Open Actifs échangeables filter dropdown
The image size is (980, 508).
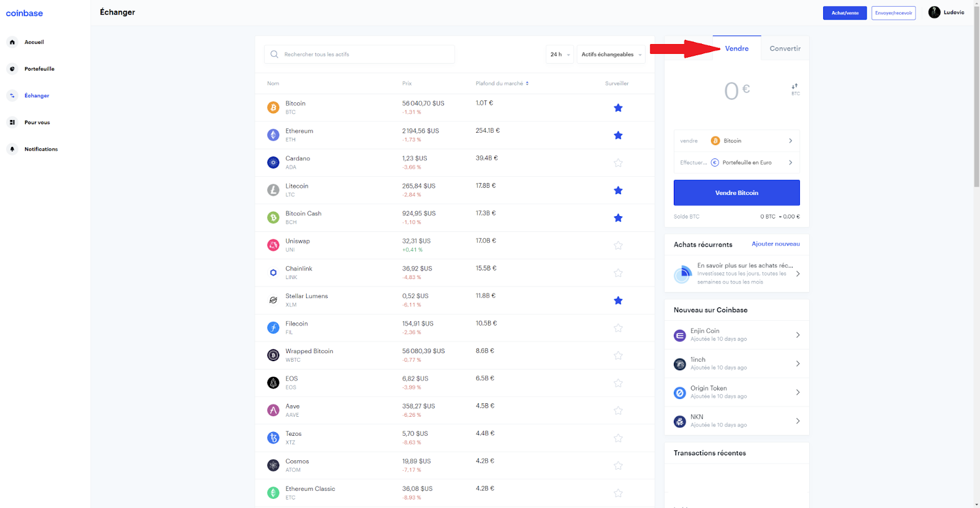click(x=611, y=54)
